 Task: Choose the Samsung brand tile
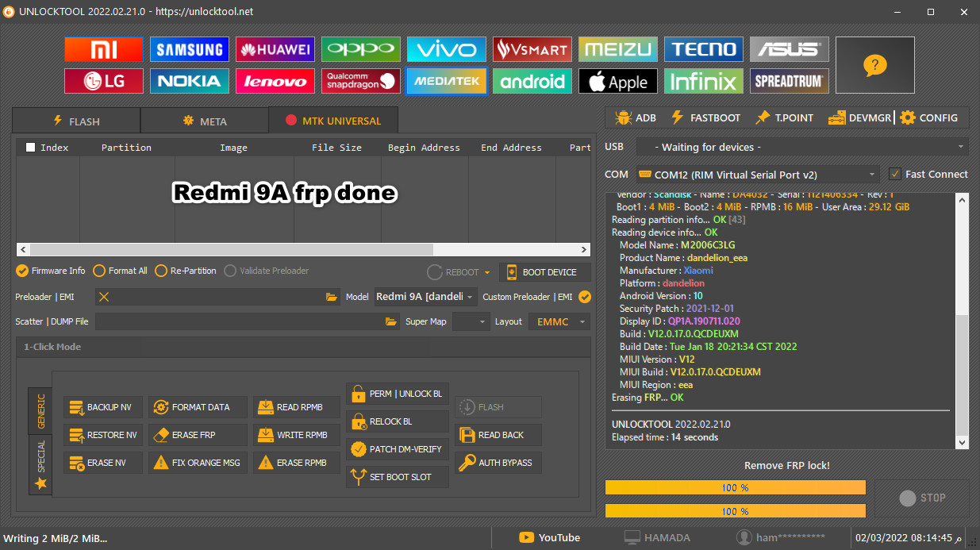coord(190,49)
